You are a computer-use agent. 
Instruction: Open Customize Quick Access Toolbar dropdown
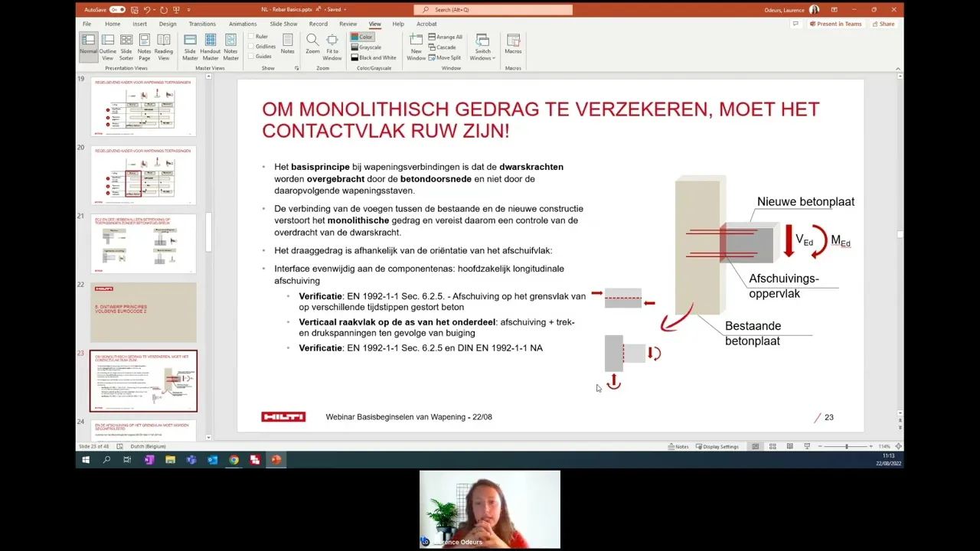pyautogui.click(x=188, y=10)
